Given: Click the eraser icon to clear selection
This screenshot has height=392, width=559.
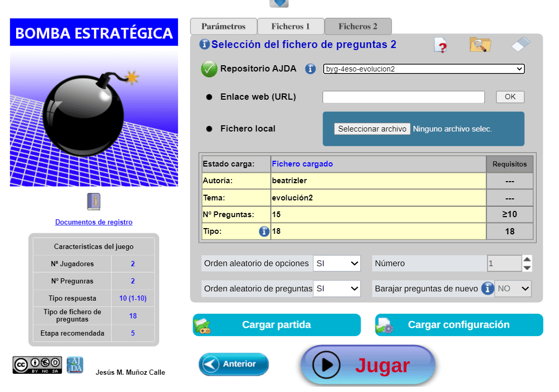Looking at the screenshot, I should coord(520,45).
